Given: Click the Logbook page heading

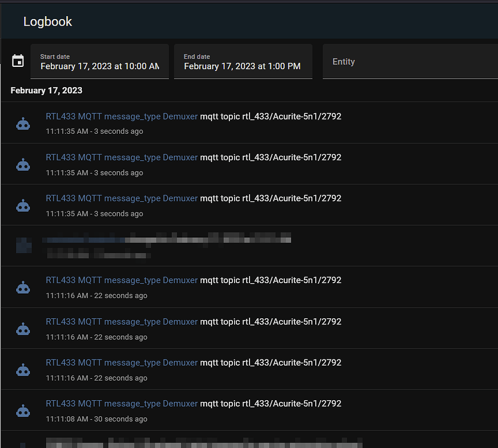Looking at the screenshot, I should 48,21.
